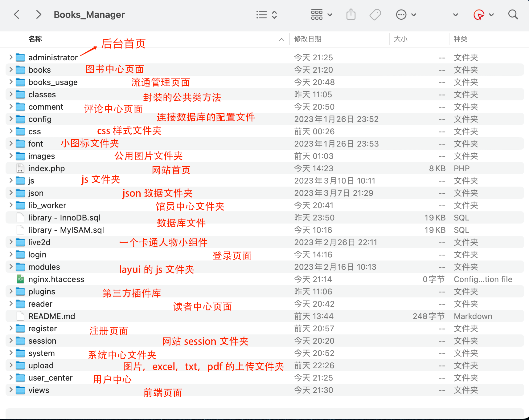
Task: Click the green nginx.htaccess file icon
Action: pyautogui.click(x=20, y=279)
